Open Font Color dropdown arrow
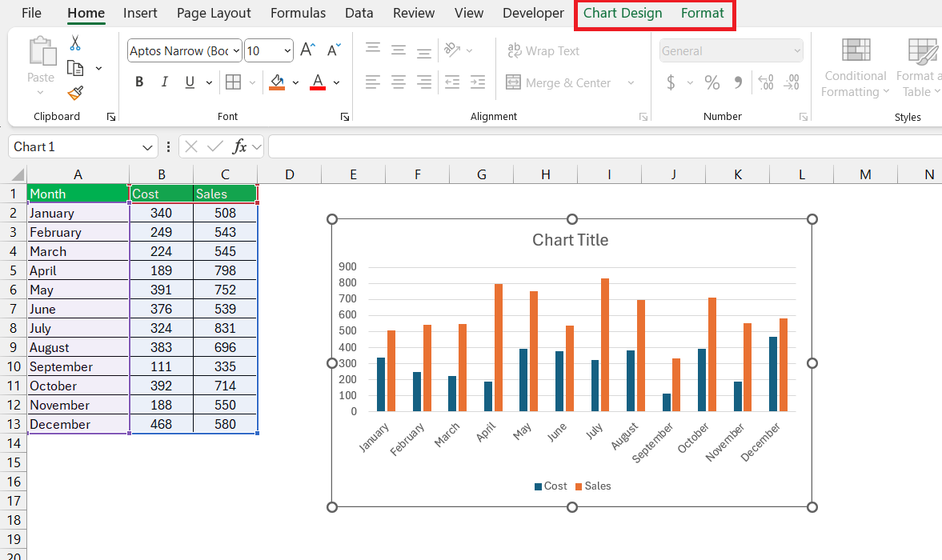This screenshot has width=942, height=560. (336, 83)
